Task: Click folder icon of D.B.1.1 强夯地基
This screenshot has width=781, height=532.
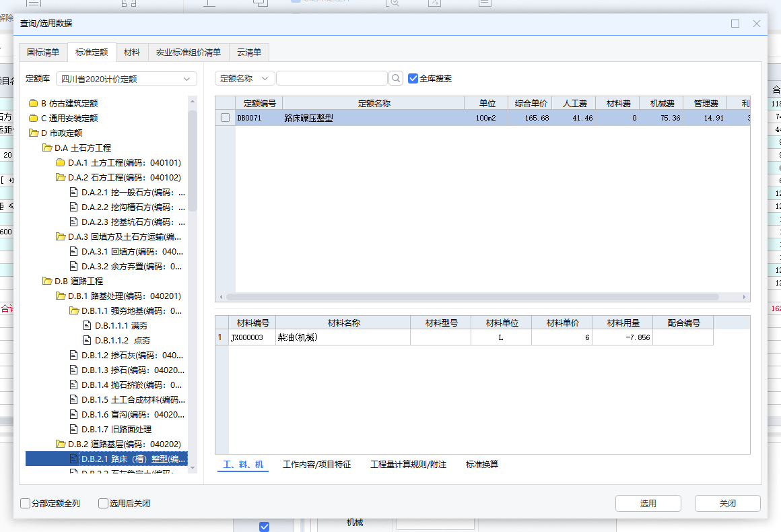Action: tap(73, 311)
